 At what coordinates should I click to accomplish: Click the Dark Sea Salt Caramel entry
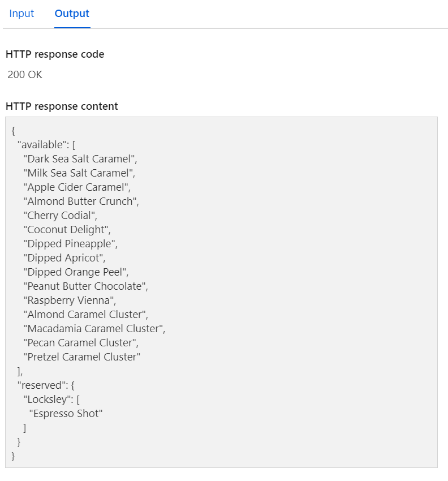pos(79,158)
